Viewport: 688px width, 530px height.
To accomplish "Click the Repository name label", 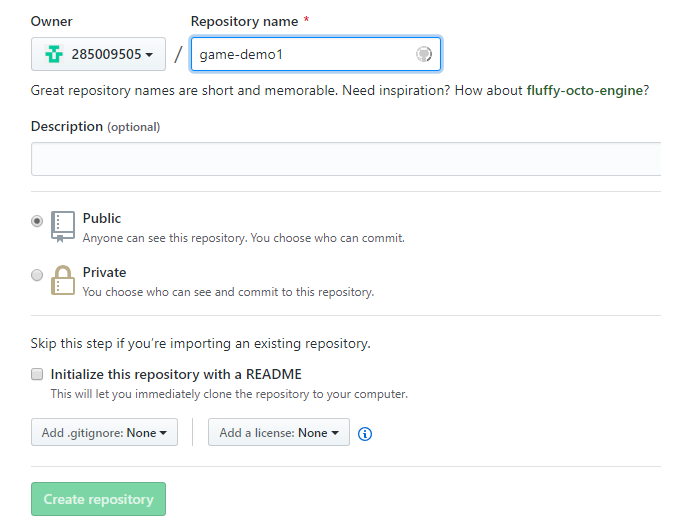I will click(x=244, y=21).
